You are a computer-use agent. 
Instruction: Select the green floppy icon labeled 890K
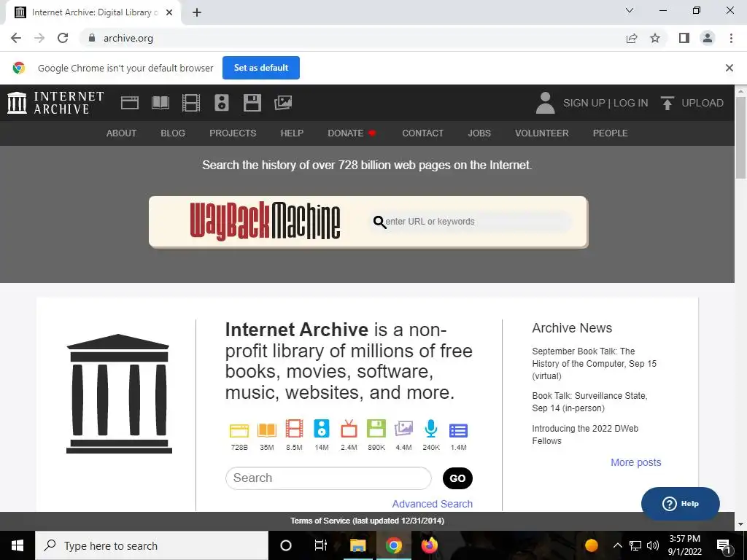[x=376, y=429]
